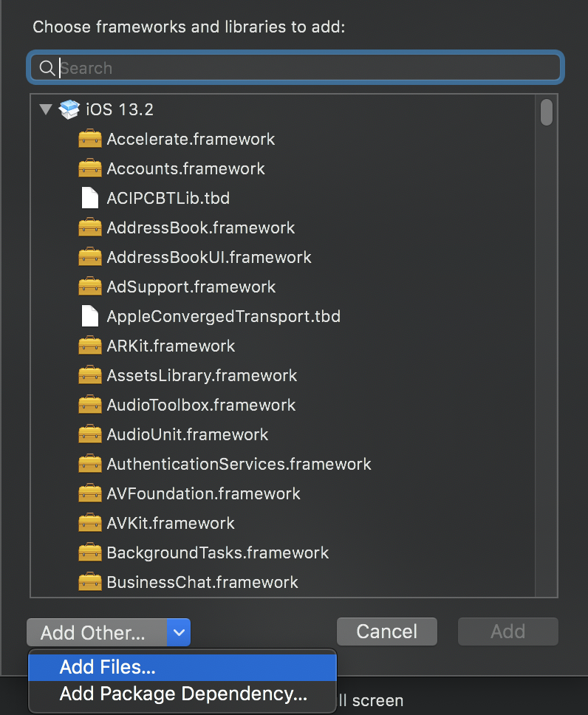The height and width of the screenshot is (715, 588).
Task: Select the Accounts.framework label
Action: [185, 168]
